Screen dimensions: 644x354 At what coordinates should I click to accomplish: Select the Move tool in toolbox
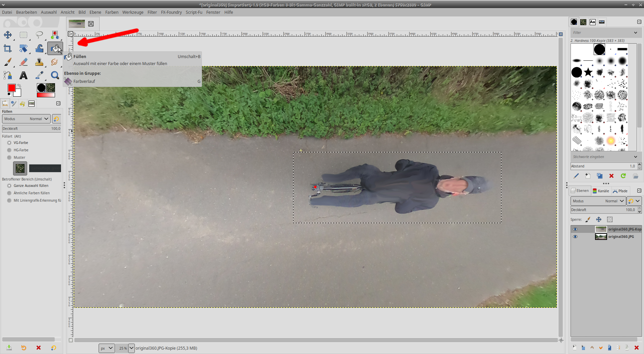point(8,35)
